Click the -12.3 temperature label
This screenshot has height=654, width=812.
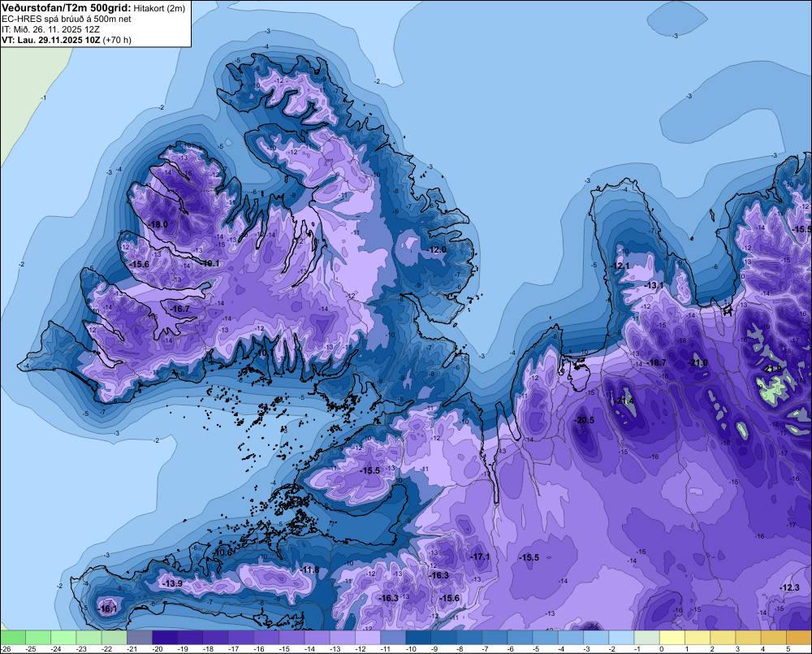click(x=790, y=587)
